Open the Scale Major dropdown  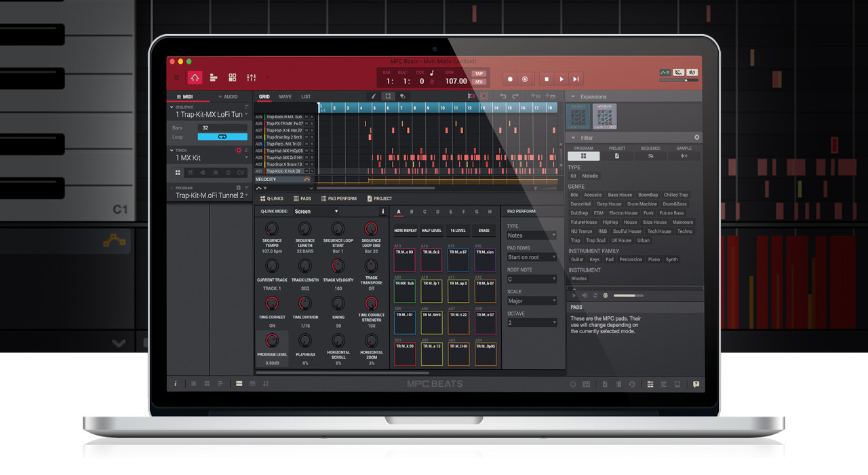(x=532, y=301)
